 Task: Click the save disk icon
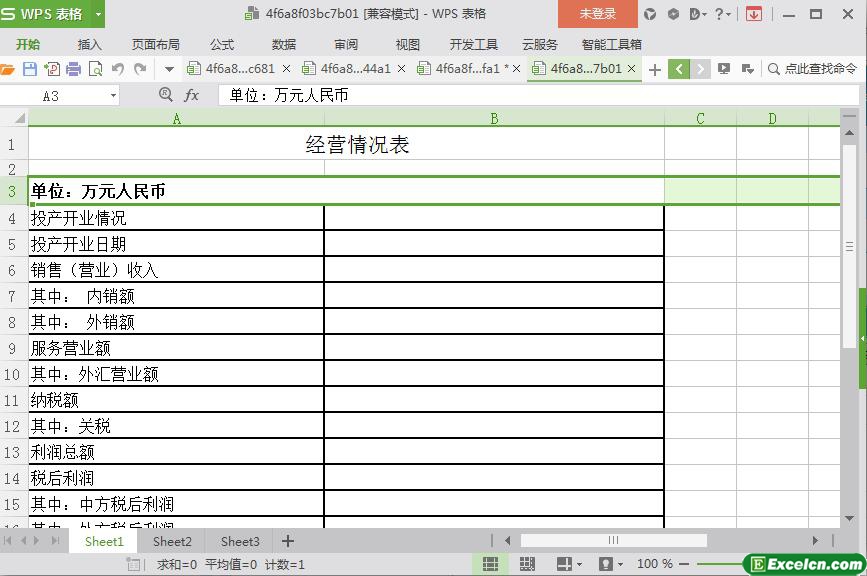(x=30, y=69)
